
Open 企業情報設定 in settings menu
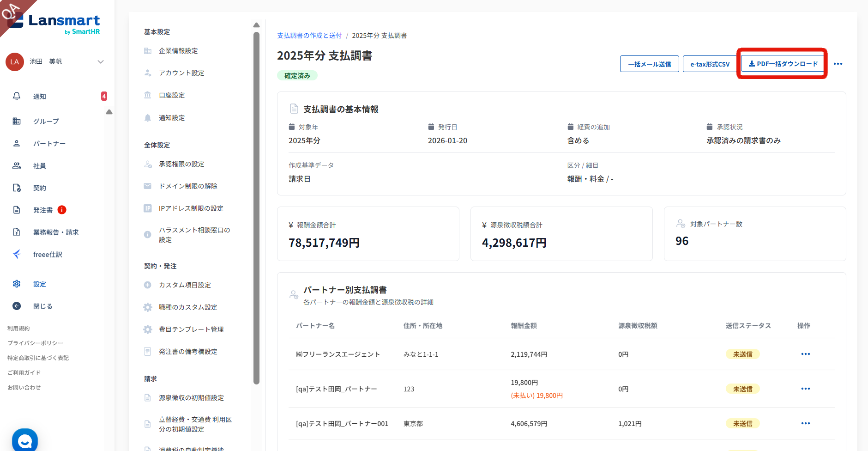[178, 51]
